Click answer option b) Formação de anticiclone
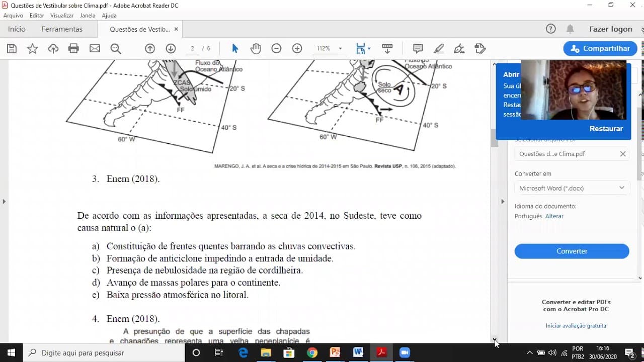Viewport: 644px width, 362px height. (220, 258)
